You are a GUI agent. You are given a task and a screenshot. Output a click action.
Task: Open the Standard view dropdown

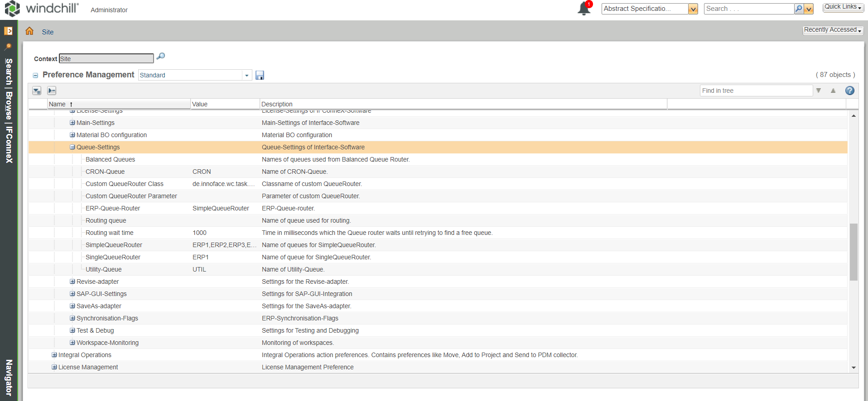tap(247, 75)
